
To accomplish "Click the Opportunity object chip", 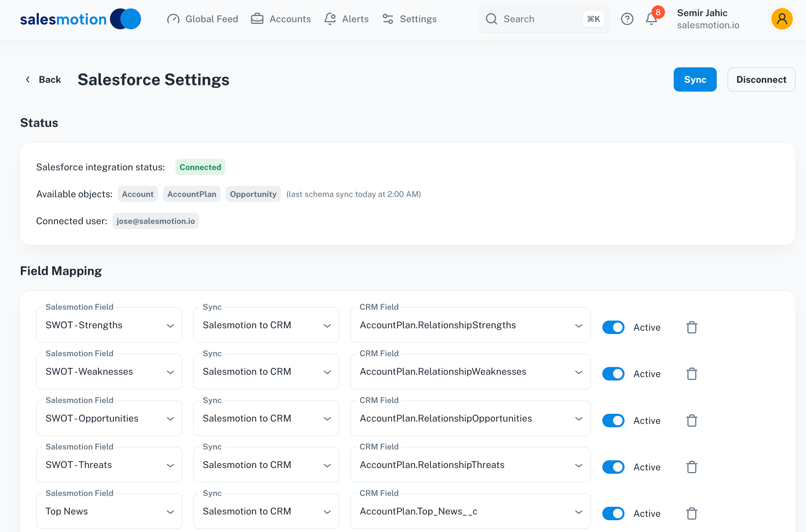I will point(253,194).
